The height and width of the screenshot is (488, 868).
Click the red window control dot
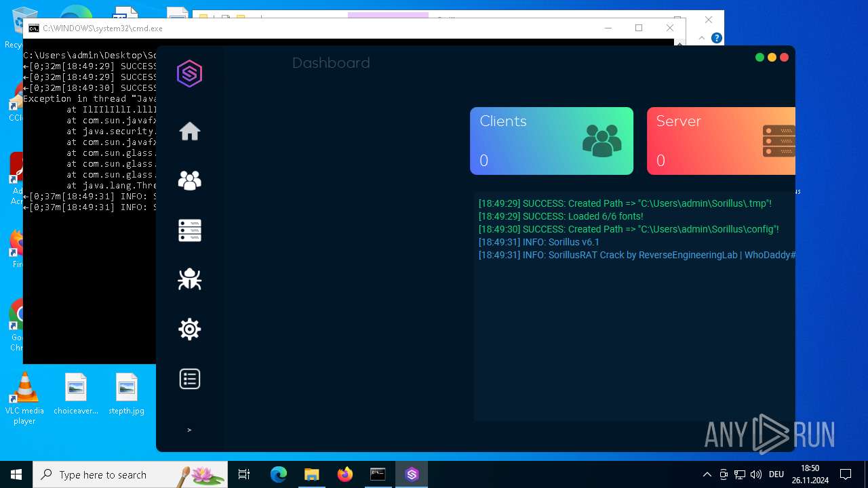[784, 57]
